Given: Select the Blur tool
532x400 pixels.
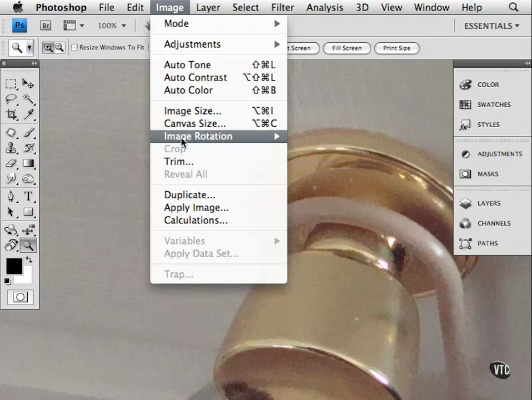Looking at the screenshot, I should tap(11, 178).
